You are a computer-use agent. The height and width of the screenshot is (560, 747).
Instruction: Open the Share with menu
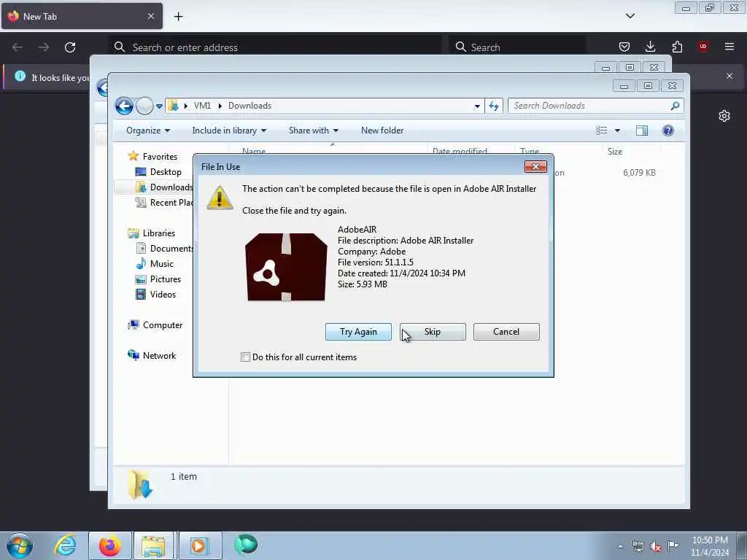(x=313, y=131)
